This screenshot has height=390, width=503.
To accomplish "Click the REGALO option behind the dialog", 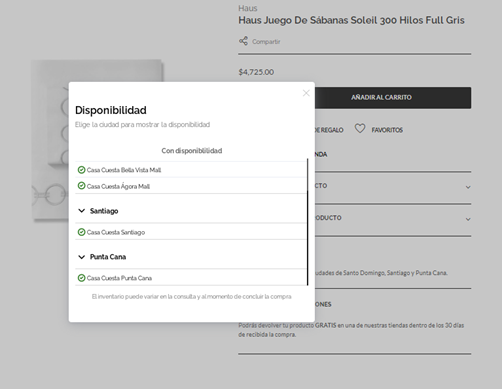I will click(x=329, y=130).
